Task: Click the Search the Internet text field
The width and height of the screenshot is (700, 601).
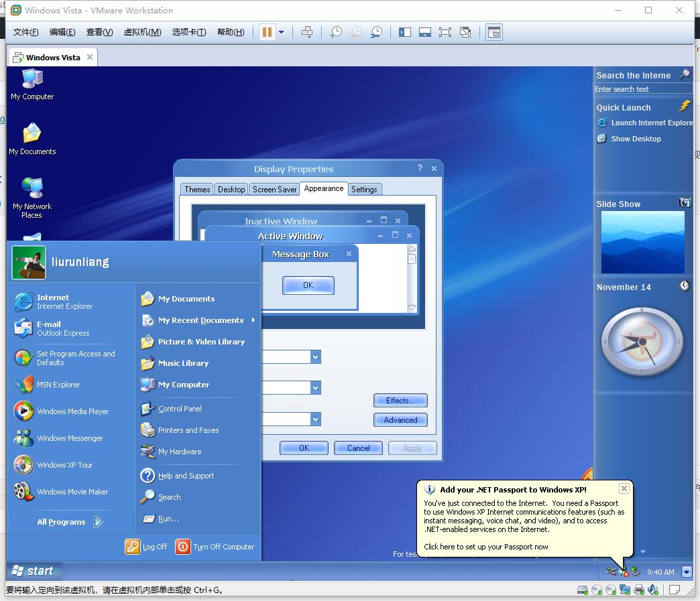Action: point(642,89)
